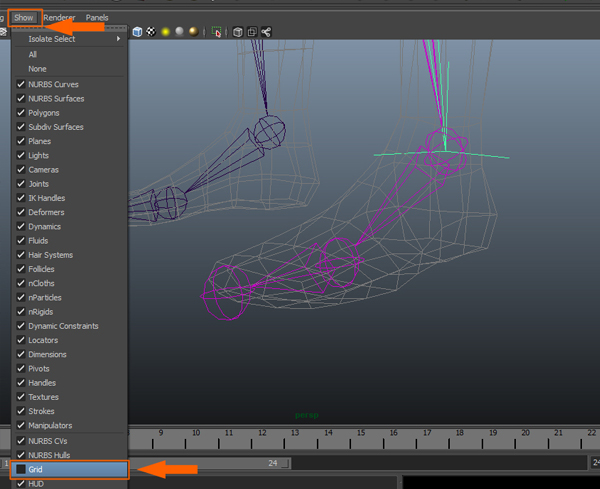The width and height of the screenshot is (600, 489).
Task: Open the Show menu
Action: pos(24,18)
